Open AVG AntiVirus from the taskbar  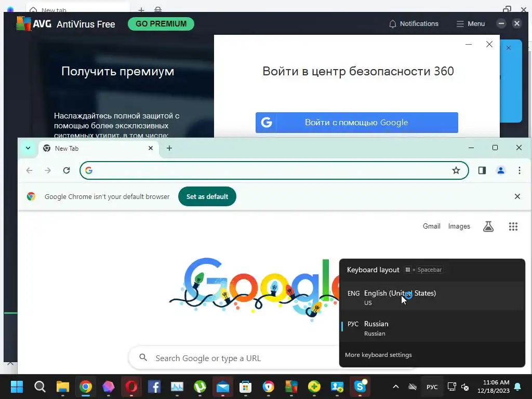[x=291, y=387]
